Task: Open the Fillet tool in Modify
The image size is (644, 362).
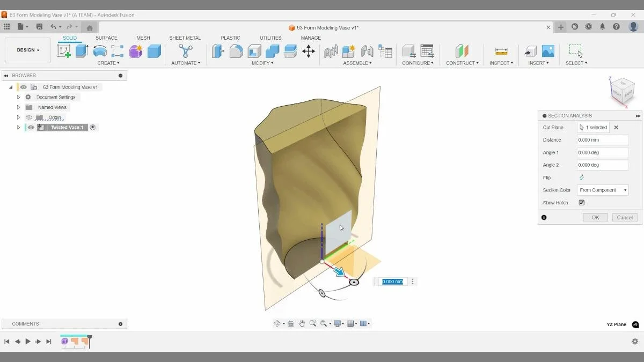Action: (235, 51)
